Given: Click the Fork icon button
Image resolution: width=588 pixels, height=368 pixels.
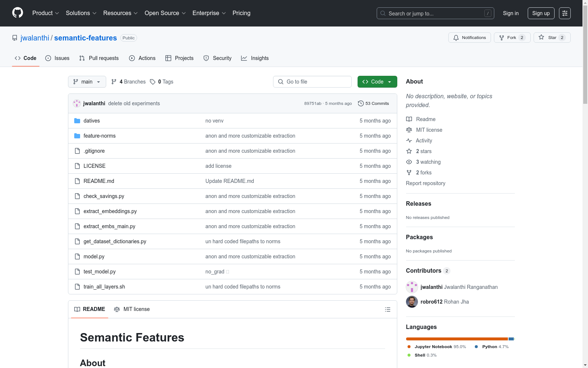Looking at the screenshot, I should tap(502, 38).
